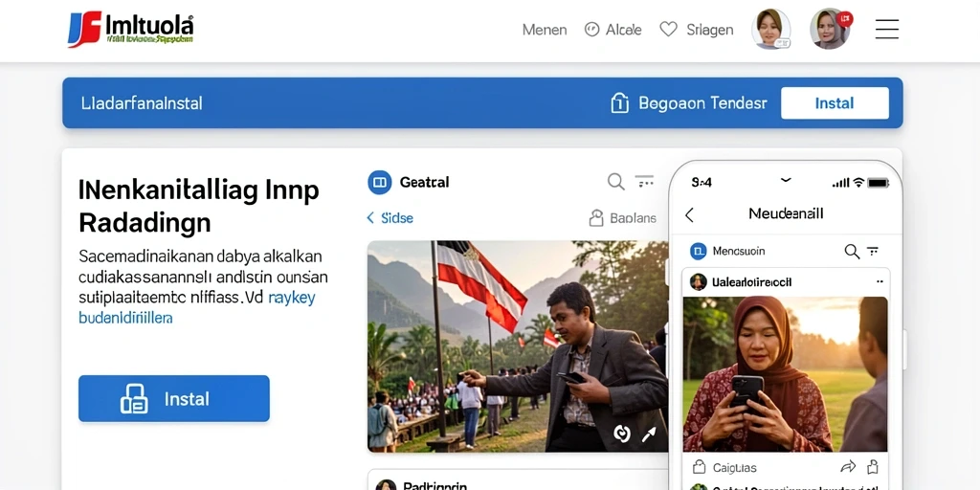This screenshot has width=980, height=490.
Task: Open the woman with phone photo
Action: pos(785,374)
